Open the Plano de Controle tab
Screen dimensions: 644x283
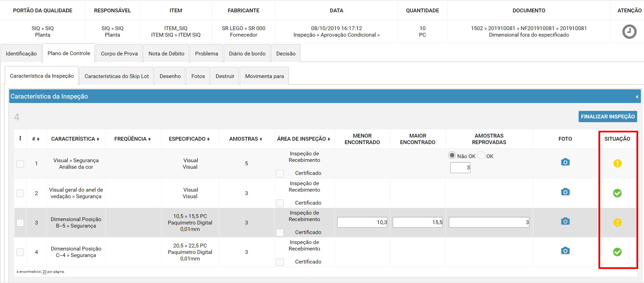[69, 53]
